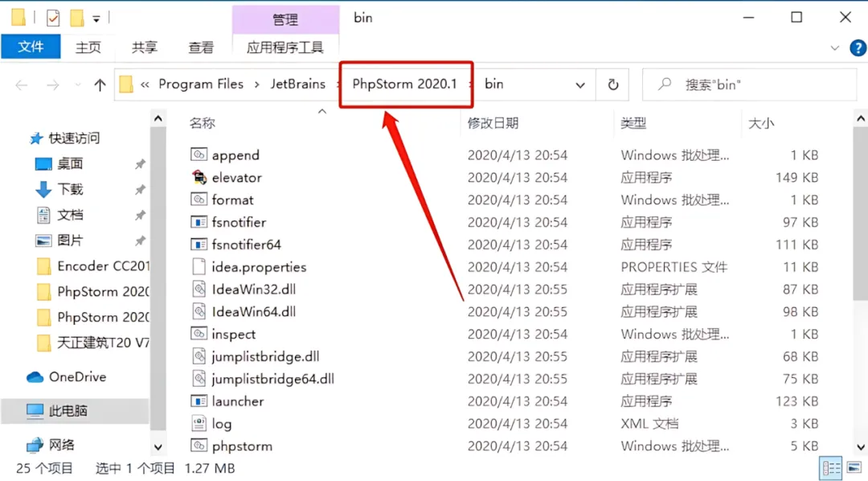Sort files by 类型 column
This screenshot has width=868, height=481.
click(x=633, y=123)
